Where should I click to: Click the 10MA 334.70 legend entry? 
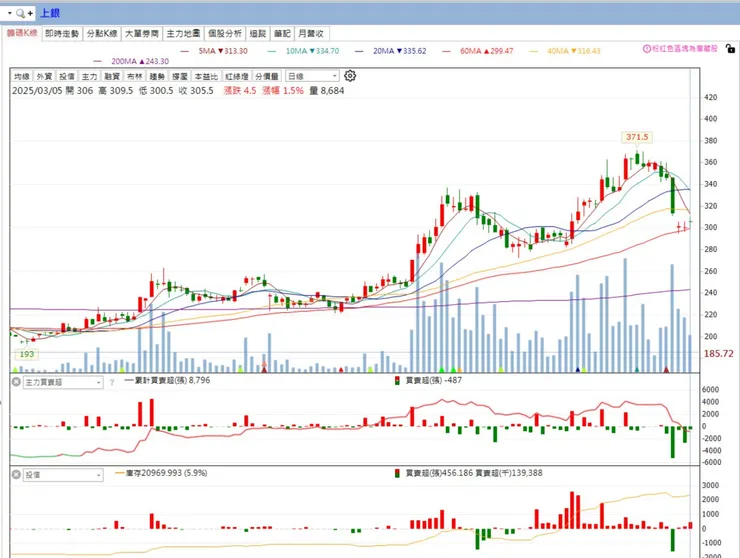(303, 51)
